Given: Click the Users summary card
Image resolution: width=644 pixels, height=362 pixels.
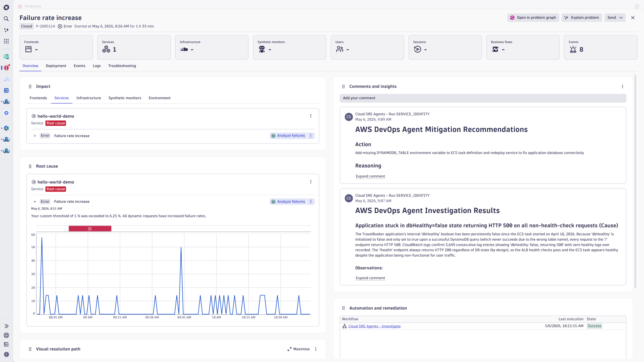Looking at the screenshot, I should (x=367, y=47).
